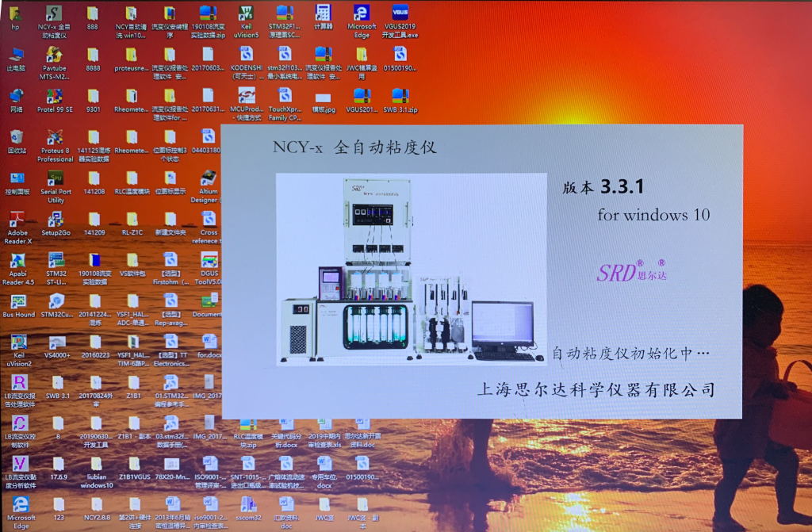
Task: Open Adobe Reader X shortcut
Action: (17, 220)
